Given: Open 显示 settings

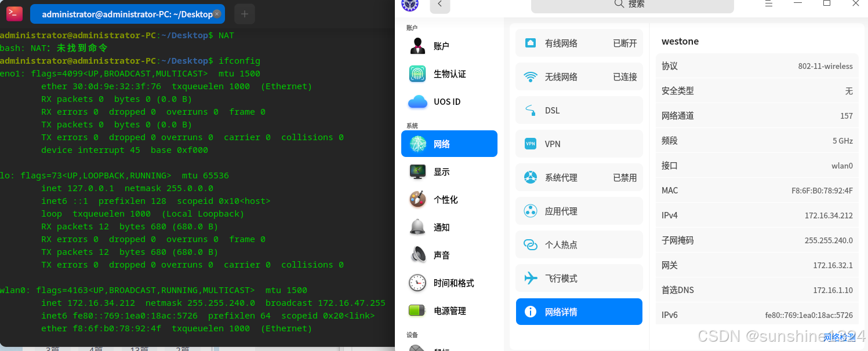Looking at the screenshot, I should click(x=449, y=171).
